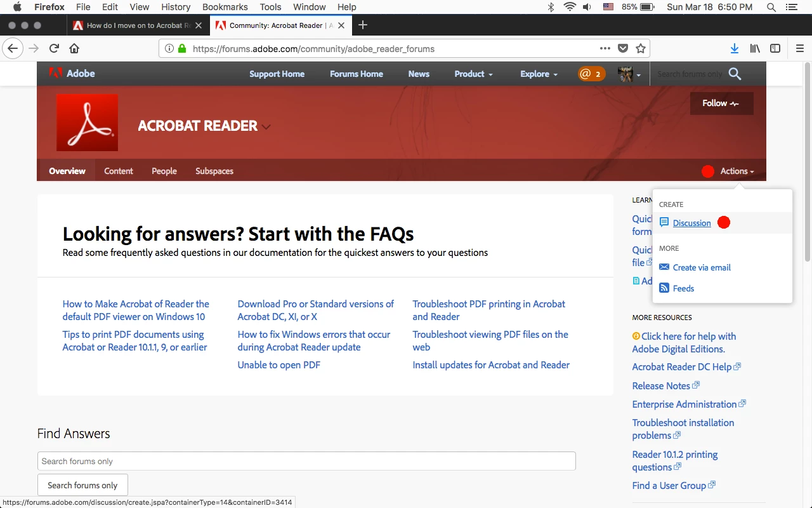The width and height of the screenshot is (812, 508).
Task: Toggle the Firefox sidebar icon
Action: 775,48
